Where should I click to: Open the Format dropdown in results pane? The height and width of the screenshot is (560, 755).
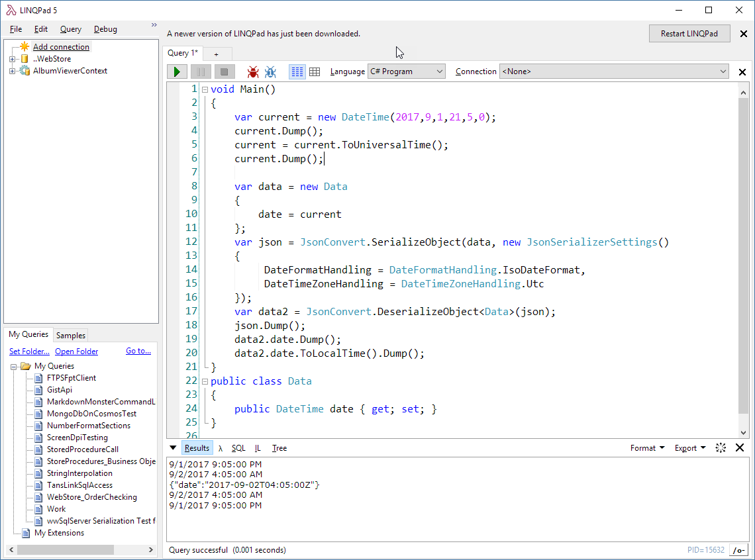647,447
